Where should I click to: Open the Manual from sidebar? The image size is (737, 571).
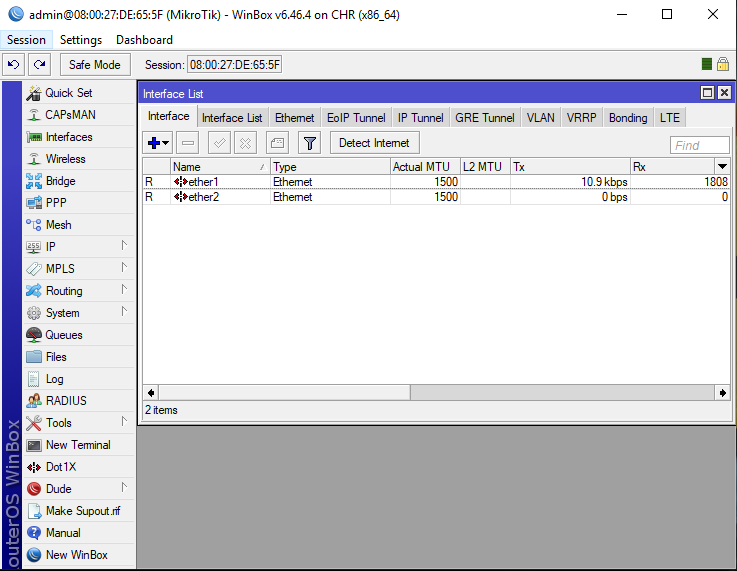click(x=79, y=533)
